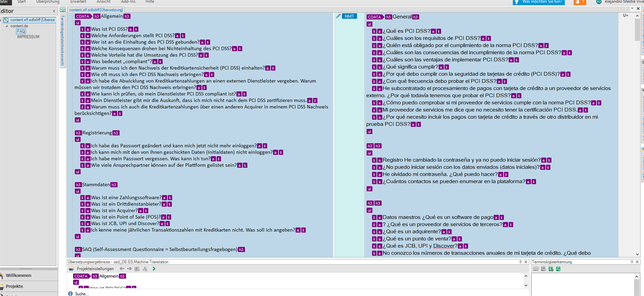
Task: Click source heading "Stammdaten"
Action: pyautogui.click(x=96, y=184)
